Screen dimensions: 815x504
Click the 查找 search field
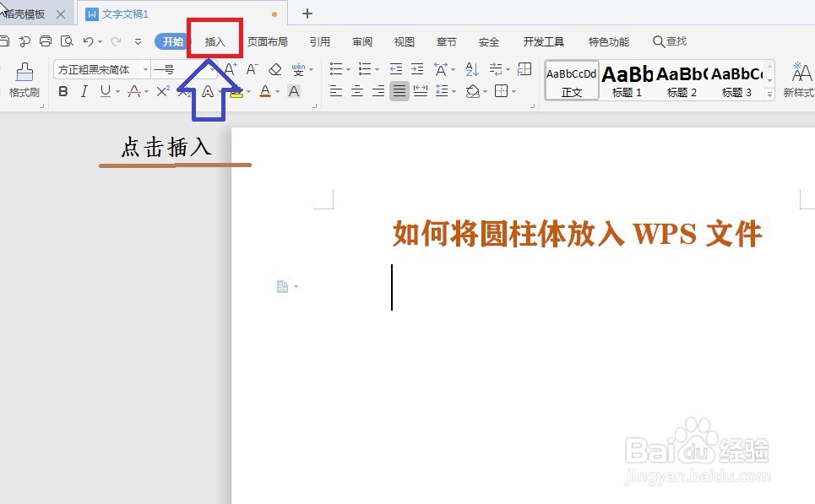(x=671, y=41)
